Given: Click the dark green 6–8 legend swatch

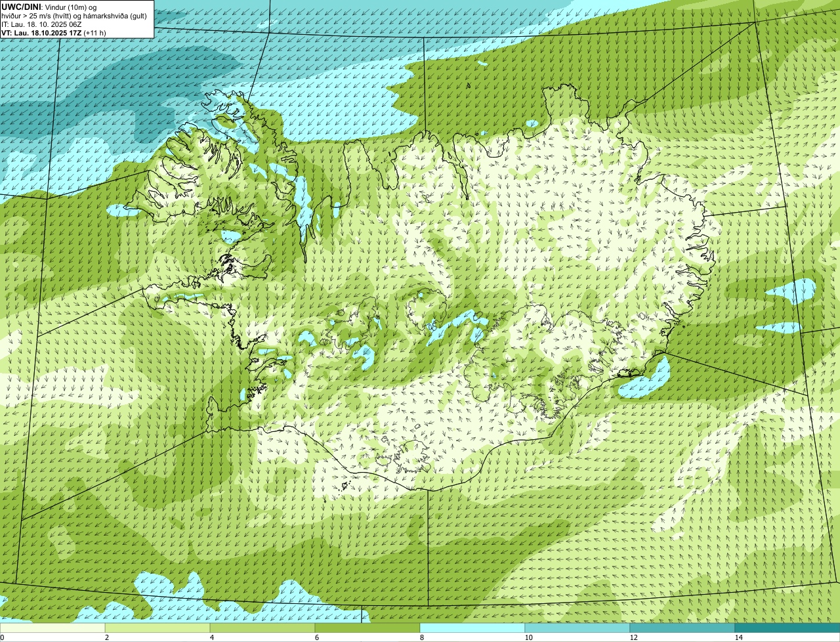Looking at the screenshot, I should coord(367,628).
